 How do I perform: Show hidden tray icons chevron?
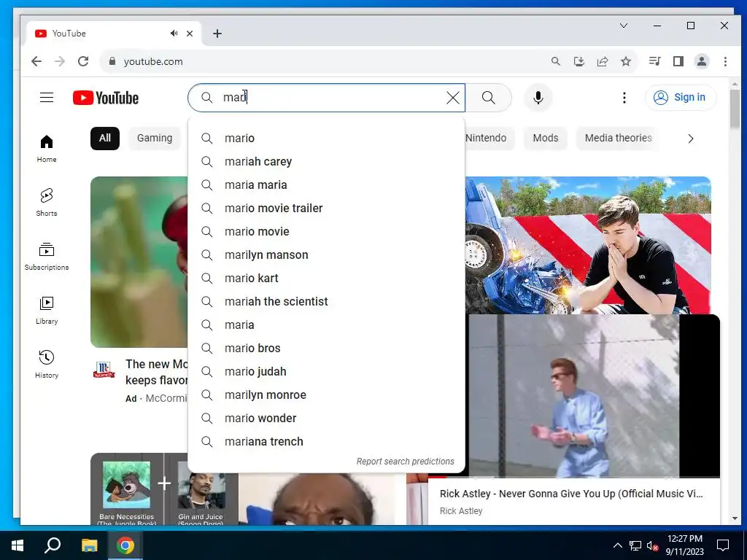[617, 545]
